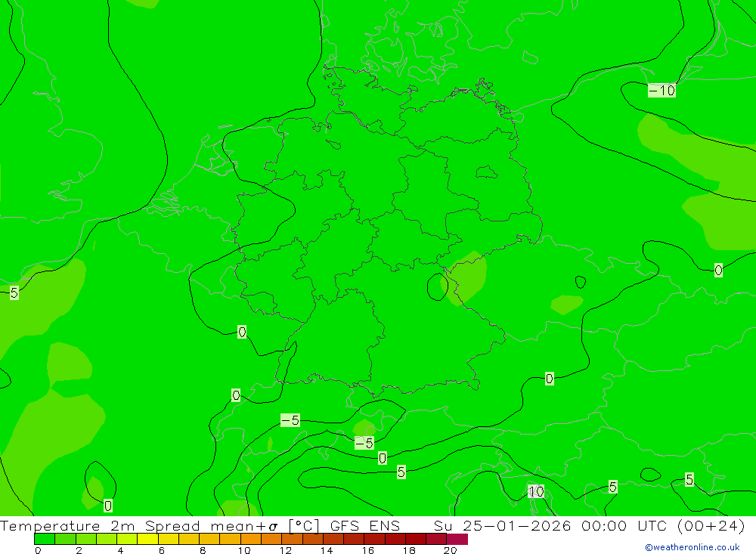
Task: Click legend tick label '8'
Action: click(203, 550)
